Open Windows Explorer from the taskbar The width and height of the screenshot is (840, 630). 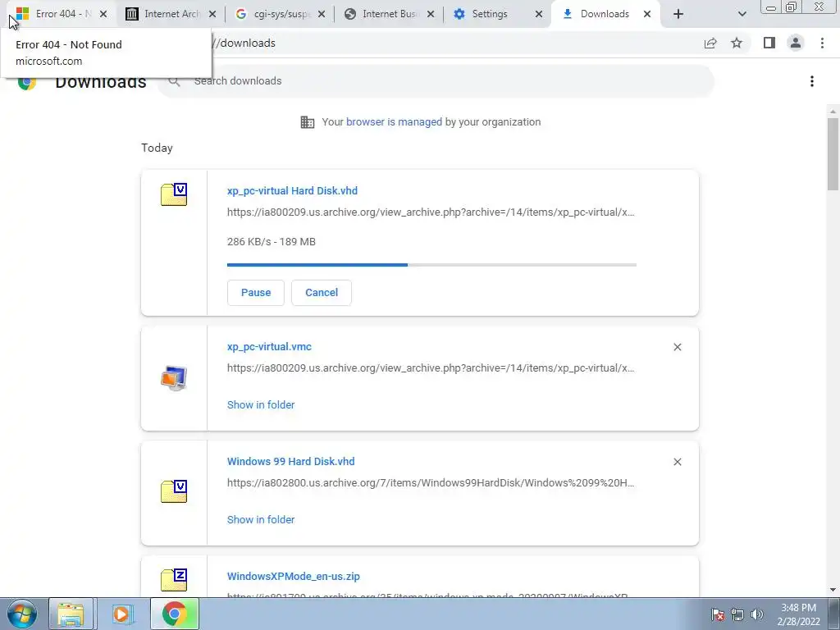(x=71, y=614)
